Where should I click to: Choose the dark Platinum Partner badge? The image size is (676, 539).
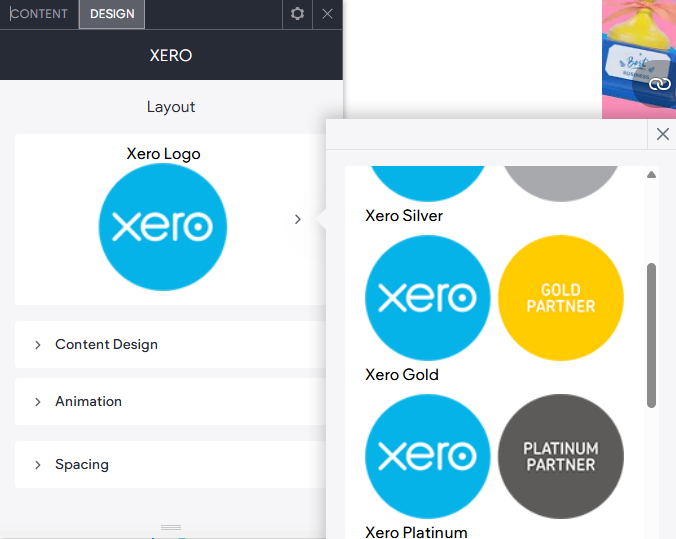pyautogui.click(x=560, y=456)
